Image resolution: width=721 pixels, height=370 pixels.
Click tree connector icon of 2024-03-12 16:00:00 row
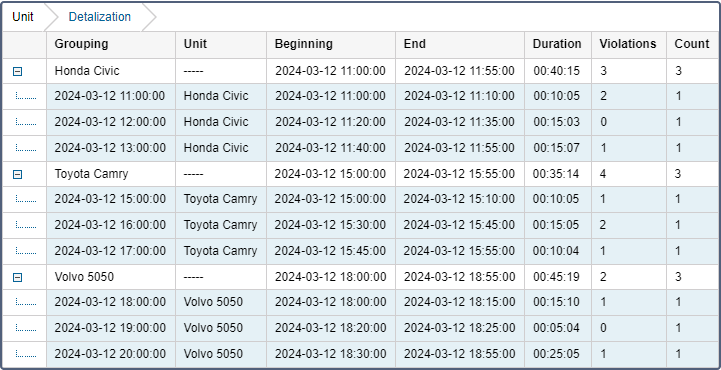coord(26,225)
